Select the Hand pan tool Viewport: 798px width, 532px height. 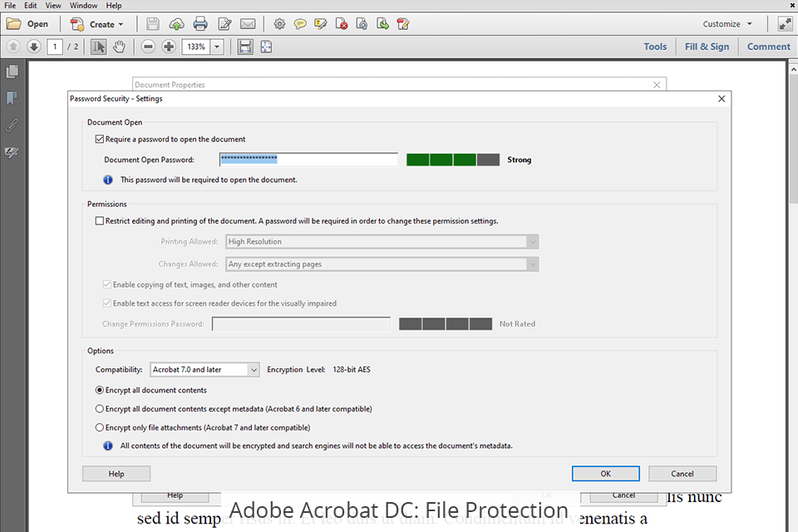119,47
